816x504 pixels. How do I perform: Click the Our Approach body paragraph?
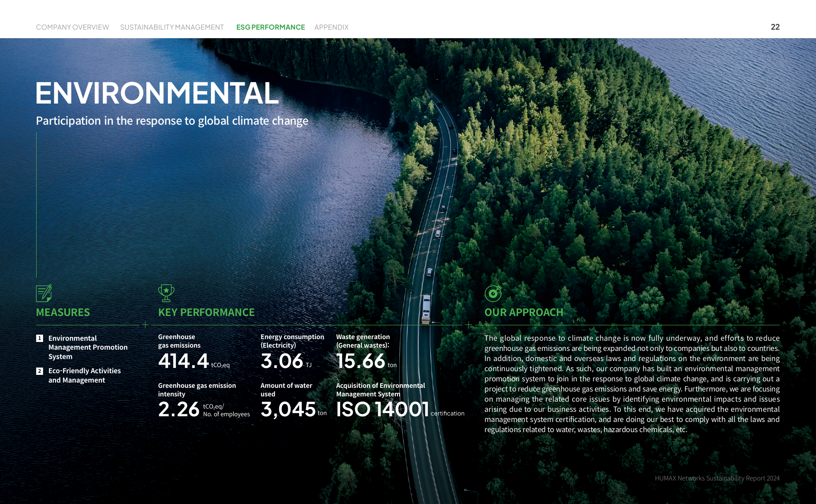point(632,384)
